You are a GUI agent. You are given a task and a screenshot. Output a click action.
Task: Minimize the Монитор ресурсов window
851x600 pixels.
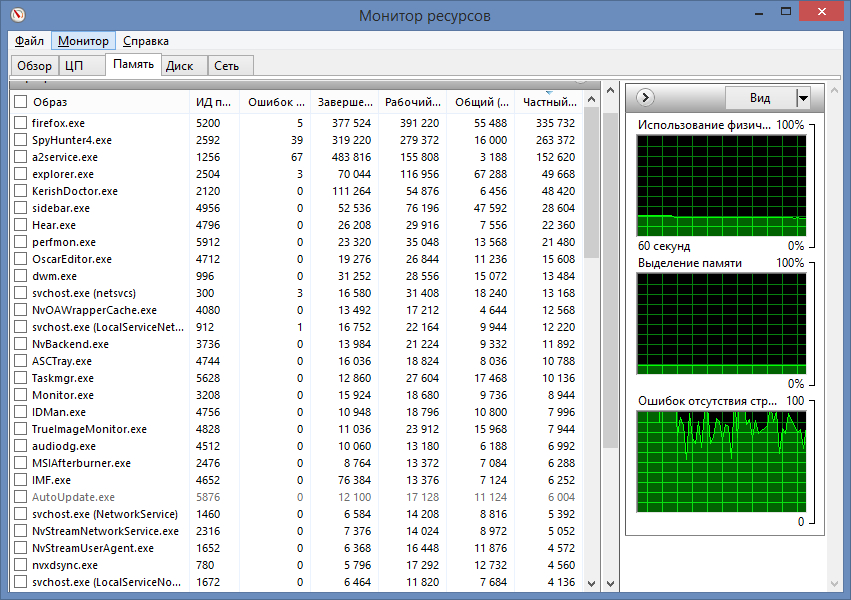click(x=728, y=14)
